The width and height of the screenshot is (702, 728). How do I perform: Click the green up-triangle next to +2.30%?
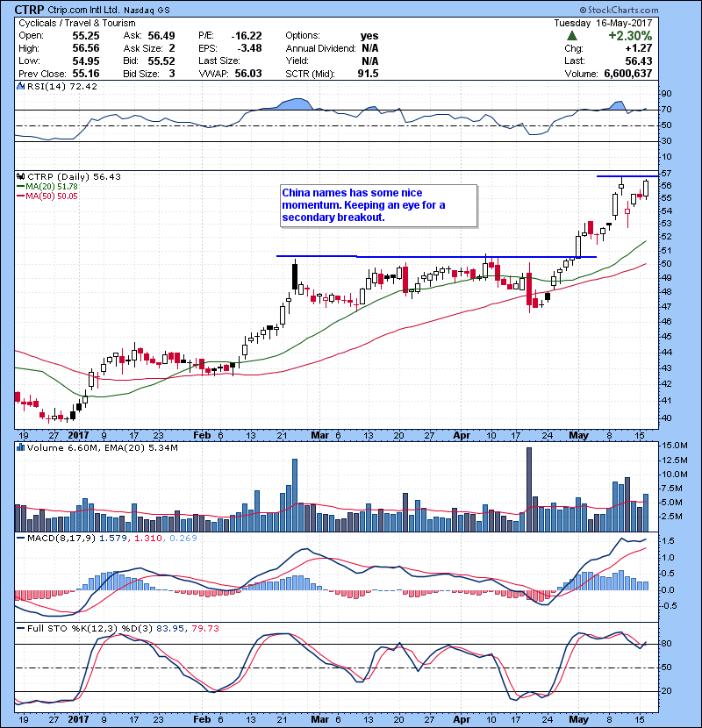tap(572, 35)
